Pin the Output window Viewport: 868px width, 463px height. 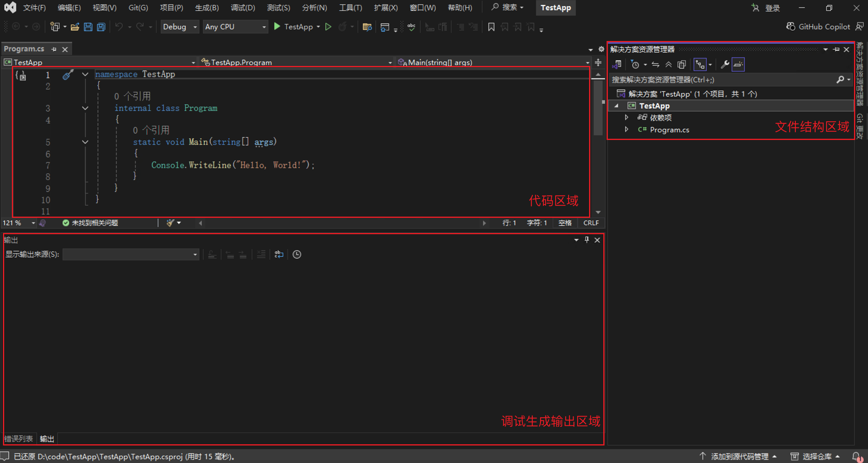[x=586, y=240]
